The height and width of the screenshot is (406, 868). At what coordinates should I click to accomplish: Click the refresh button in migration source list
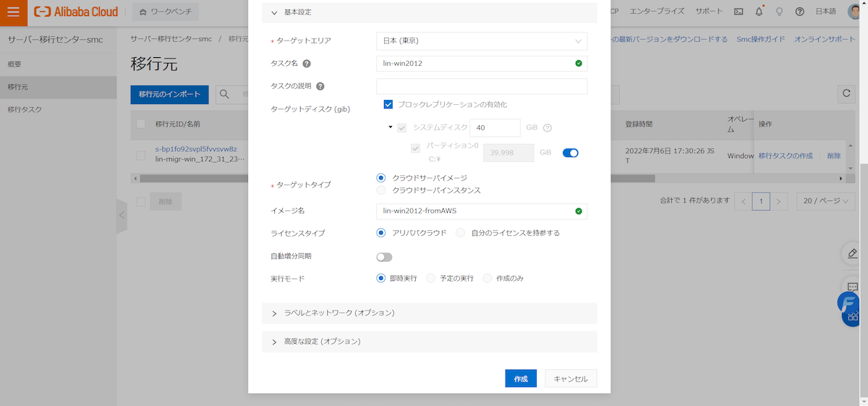[x=846, y=93]
